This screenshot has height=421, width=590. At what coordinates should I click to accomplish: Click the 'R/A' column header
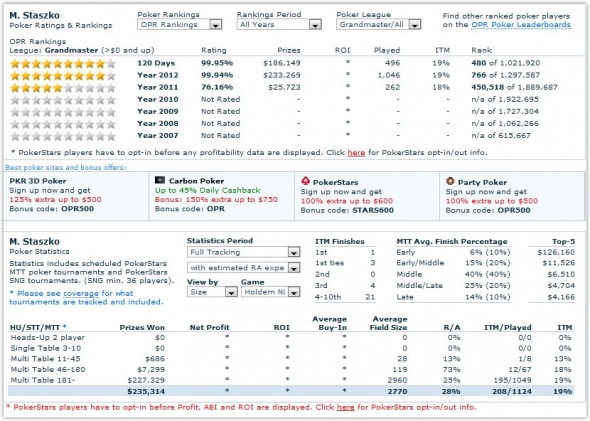452,327
